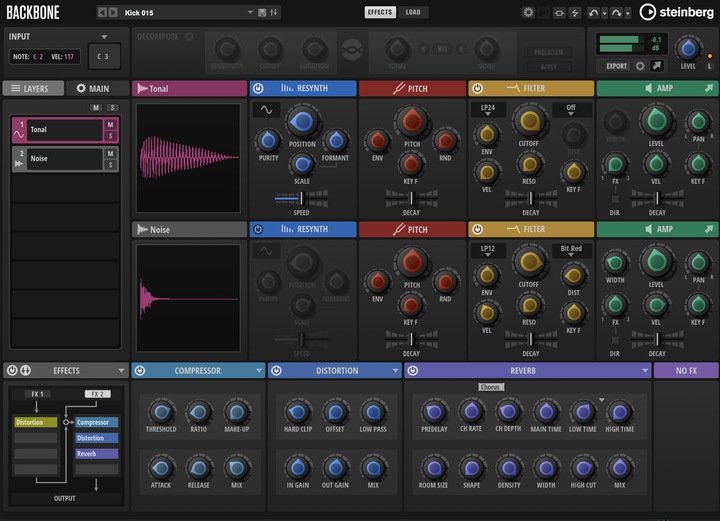Open the Off distortion type dropdown
The width and height of the screenshot is (720, 521).
[x=571, y=109]
